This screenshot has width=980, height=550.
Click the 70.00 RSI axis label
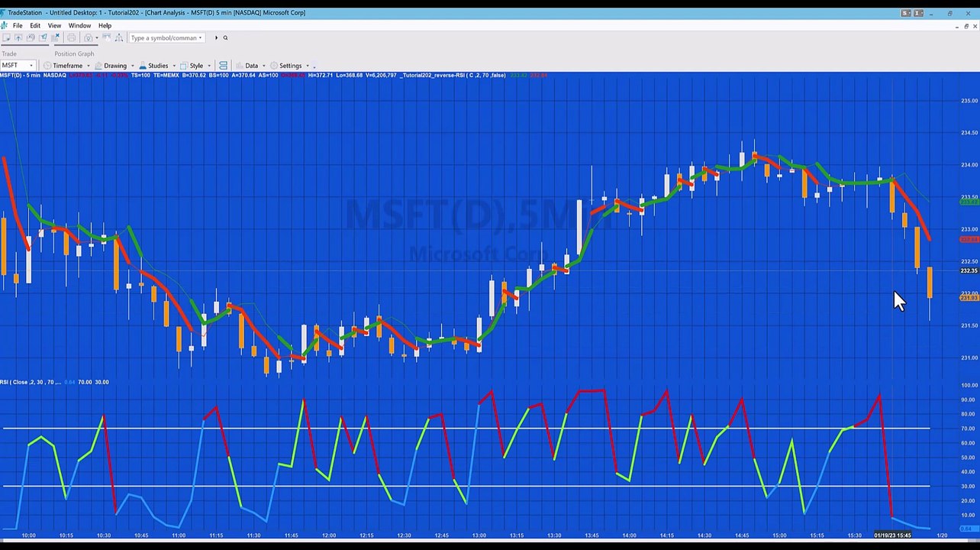click(x=969, y=429)
